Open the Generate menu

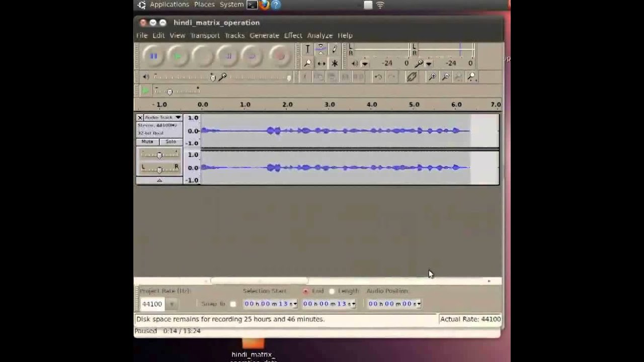pyautogui.click(x=264, y=35)
